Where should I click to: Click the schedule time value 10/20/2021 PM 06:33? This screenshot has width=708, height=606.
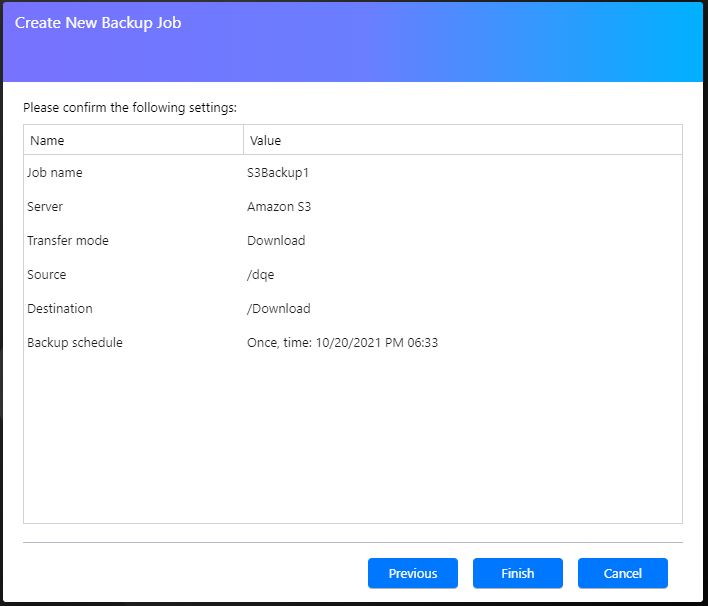tap(374, 343)
